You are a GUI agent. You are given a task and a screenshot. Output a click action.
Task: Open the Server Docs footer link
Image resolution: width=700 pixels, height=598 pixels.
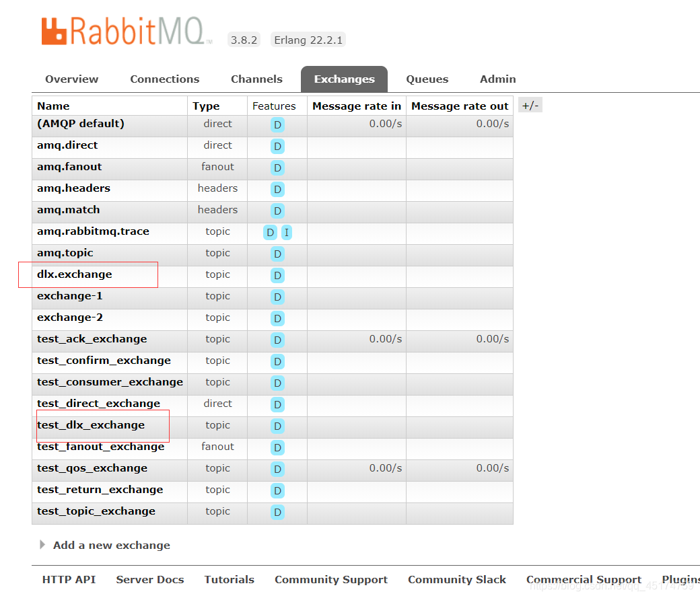click(x=150, y=579)
